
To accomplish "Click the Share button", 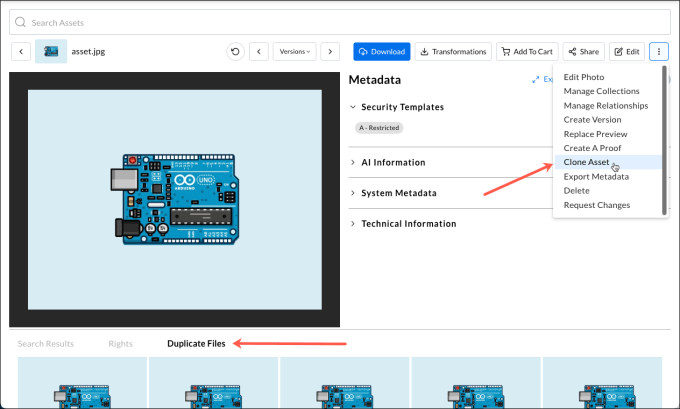I will click(x=584, y=52).
